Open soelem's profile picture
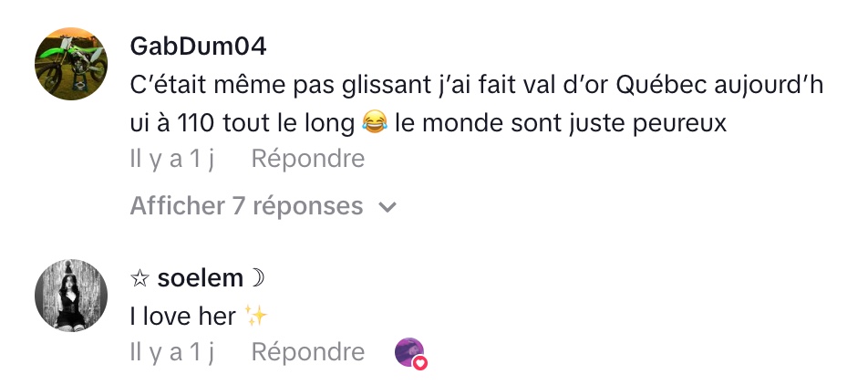Screen dimensions: 868x385 [71, 296]
